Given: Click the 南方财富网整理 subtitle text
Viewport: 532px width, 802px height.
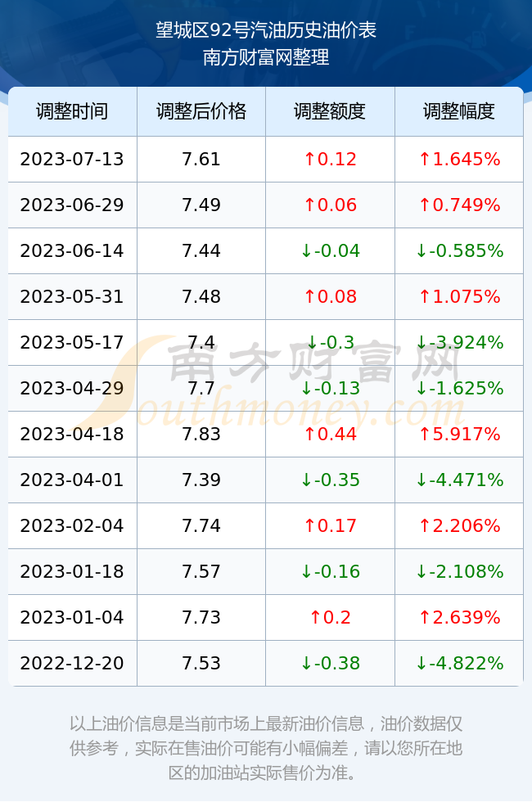Looking at the screenshot, I should 266,56.
